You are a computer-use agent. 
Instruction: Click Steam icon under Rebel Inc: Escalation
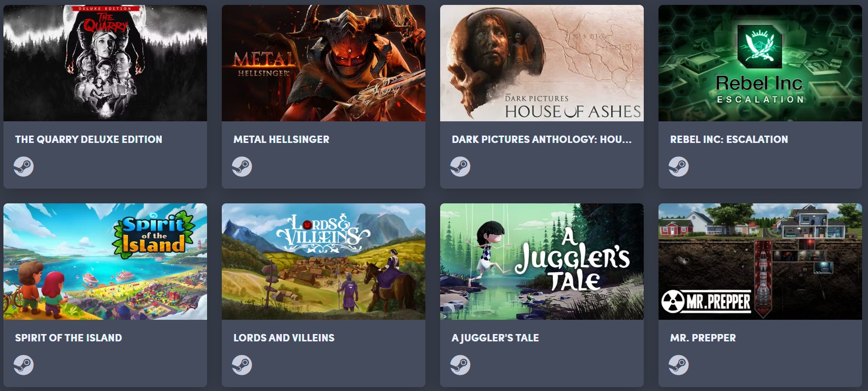click(x=679, y=167)
